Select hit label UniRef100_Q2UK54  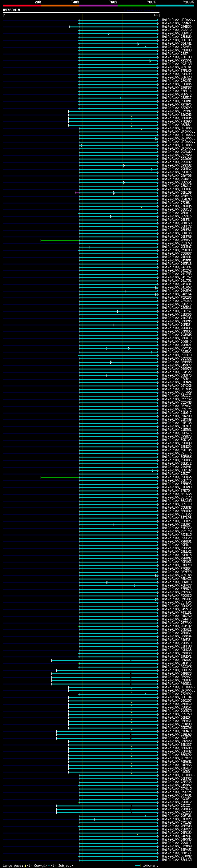coord(176,708)
